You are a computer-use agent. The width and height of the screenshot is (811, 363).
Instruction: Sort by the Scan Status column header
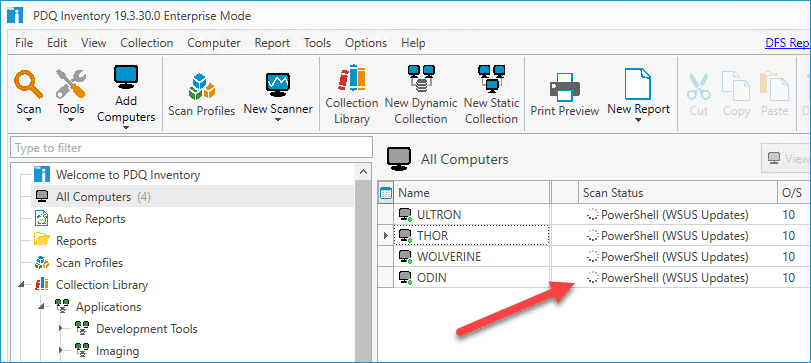click(678, 193)
